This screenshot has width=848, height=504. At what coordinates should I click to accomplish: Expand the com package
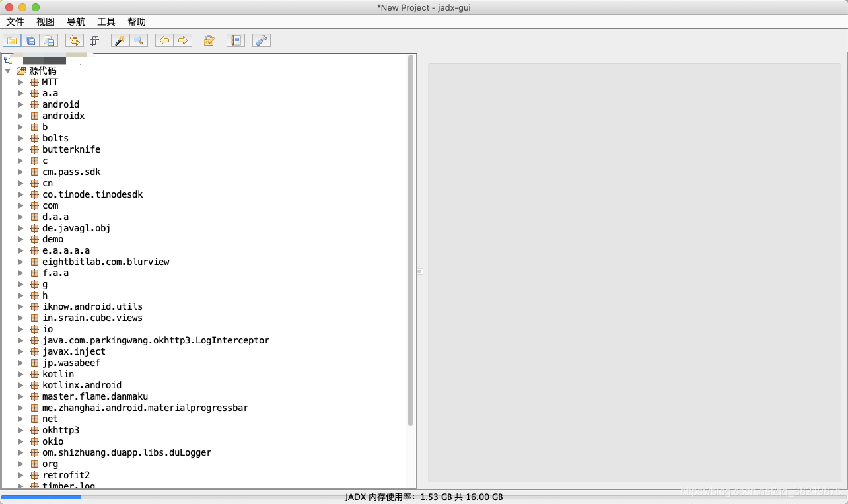coord(20,205)
